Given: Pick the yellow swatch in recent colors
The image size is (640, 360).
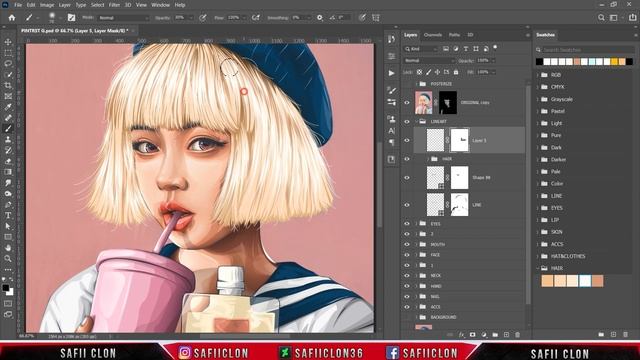Looking at the screenshot, I should 614,62.
